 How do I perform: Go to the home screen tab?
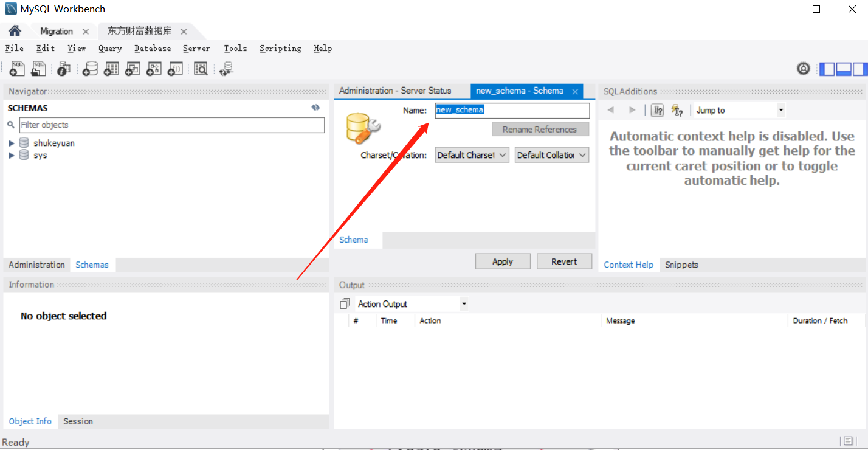click(x=15, y=31)
